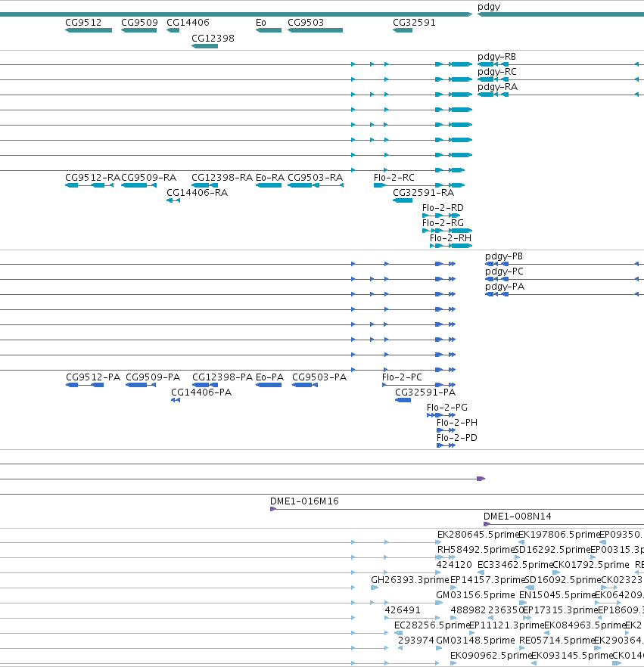Click the EC33462.5prime EST label
Screen dimensions: 644x667
(x=515, y=565)
